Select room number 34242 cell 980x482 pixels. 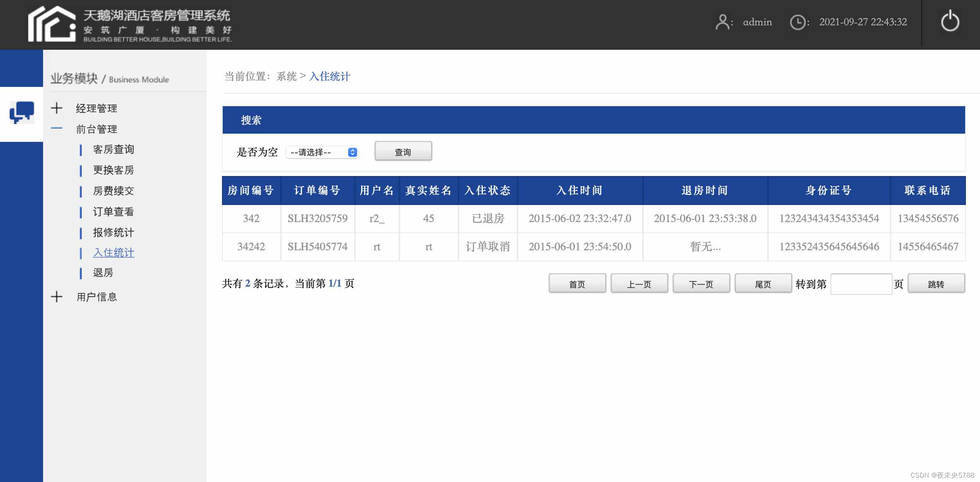pyautogui.click(x=251, y=247)
